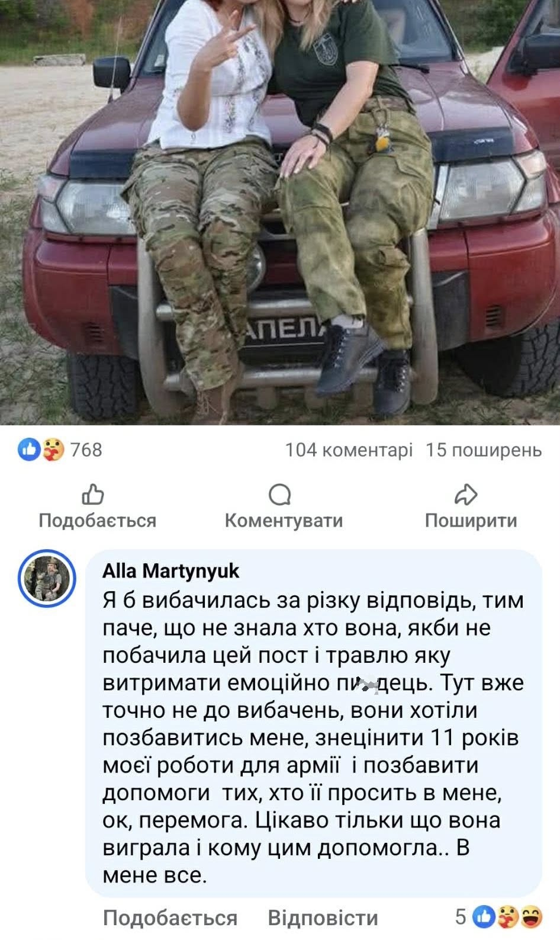View the 768 reactions count
The image size is (560, 940).
[x=86, y=450]
